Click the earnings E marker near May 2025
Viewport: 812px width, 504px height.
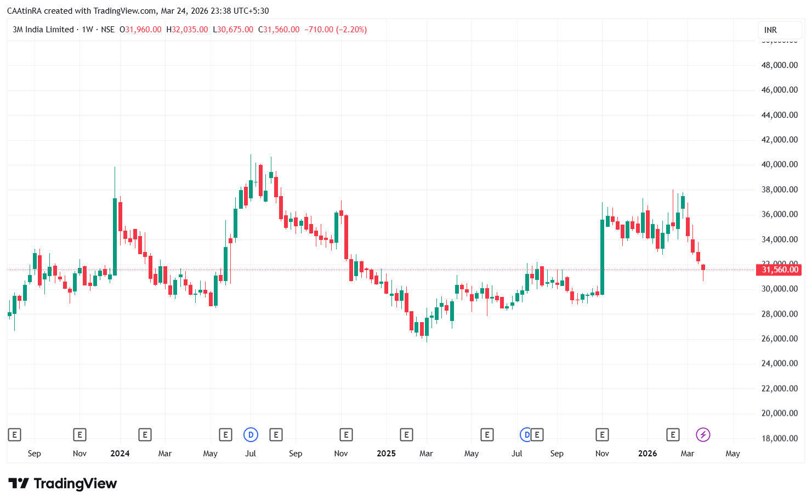click(487, 435)
